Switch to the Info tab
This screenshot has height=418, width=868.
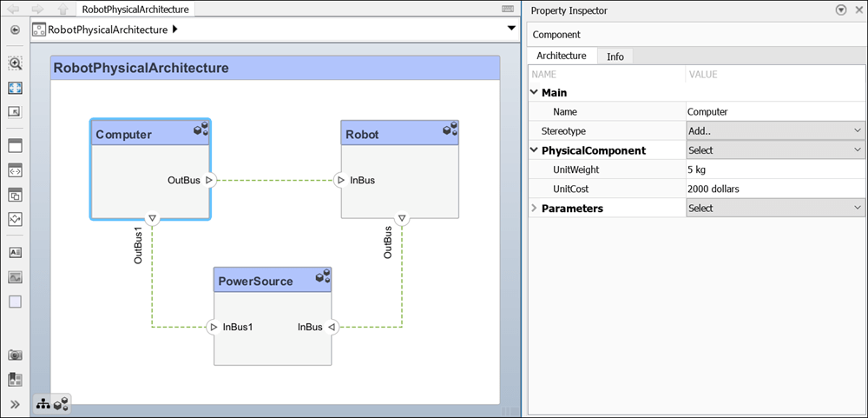[x=615, y=56]
